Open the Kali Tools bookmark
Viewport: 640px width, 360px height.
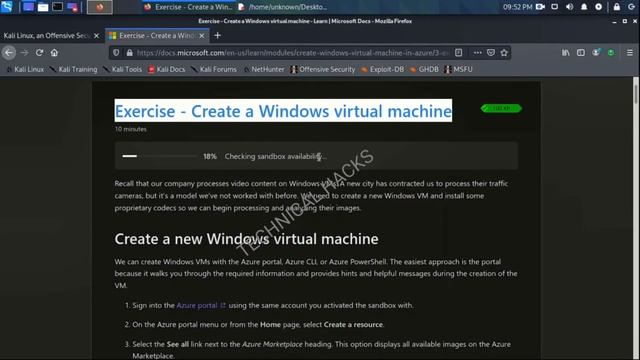pyautogui.click(x=123, y=69)
